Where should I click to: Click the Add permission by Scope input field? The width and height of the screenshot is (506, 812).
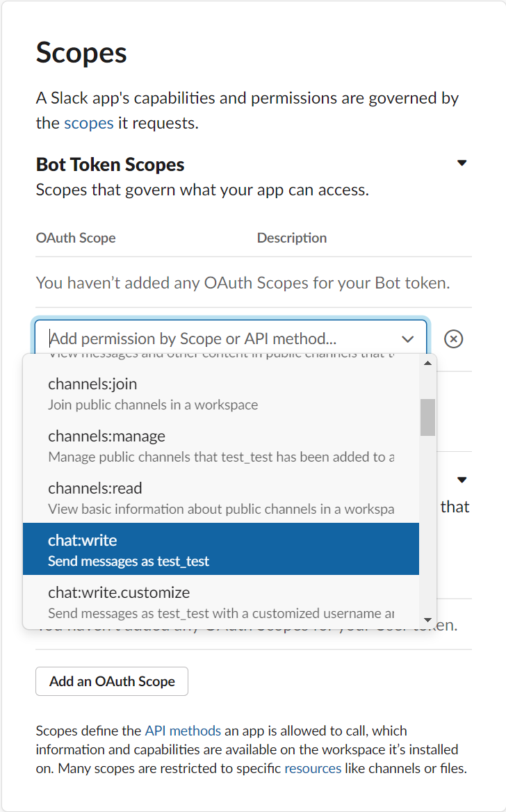tap(231, 339)
